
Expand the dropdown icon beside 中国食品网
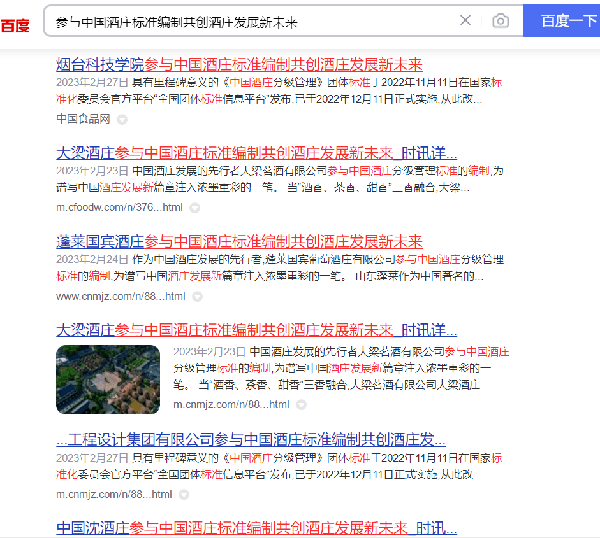tap(122, 119)
